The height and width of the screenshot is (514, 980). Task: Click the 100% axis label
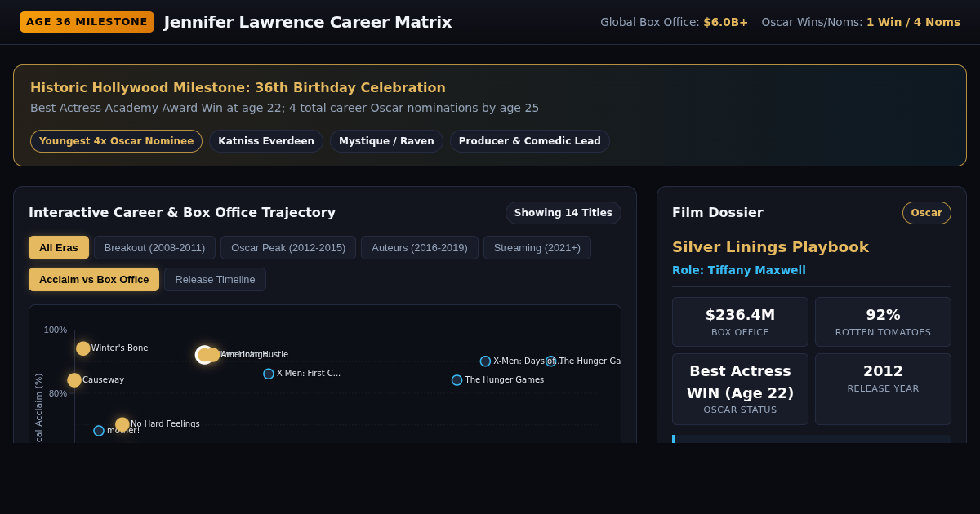pos(56,330)
